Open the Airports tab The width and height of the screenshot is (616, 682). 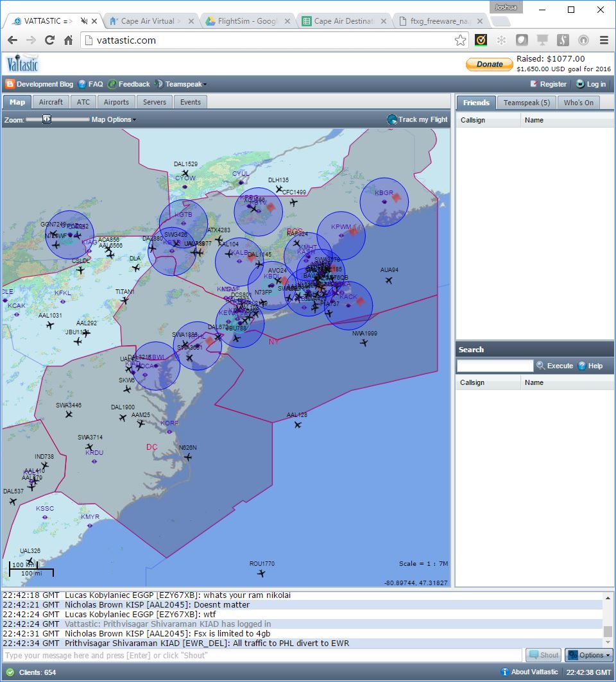116,102
